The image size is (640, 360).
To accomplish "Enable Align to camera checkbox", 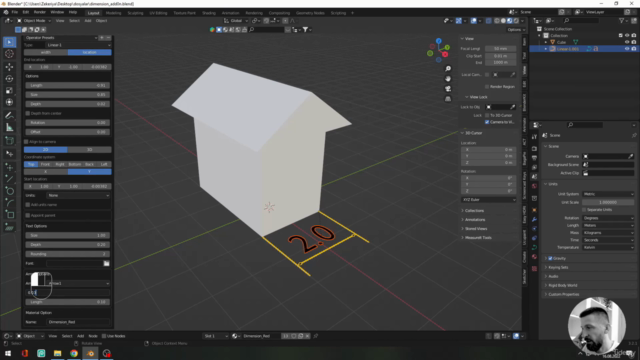I will coord(27,142).
